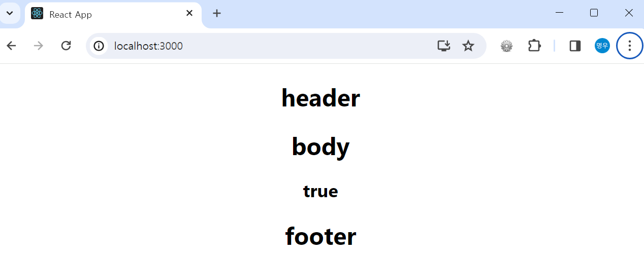The width and height of the screenshot is (644, 257).
Task: Click the install app icon in address bar
Action: (x=444, y=46)
